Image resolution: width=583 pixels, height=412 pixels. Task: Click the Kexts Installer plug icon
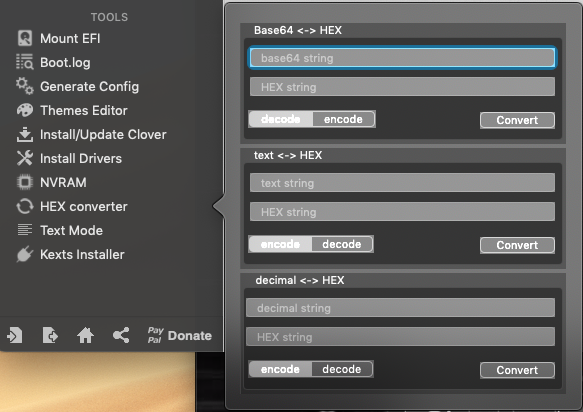[x=25, y=254]
